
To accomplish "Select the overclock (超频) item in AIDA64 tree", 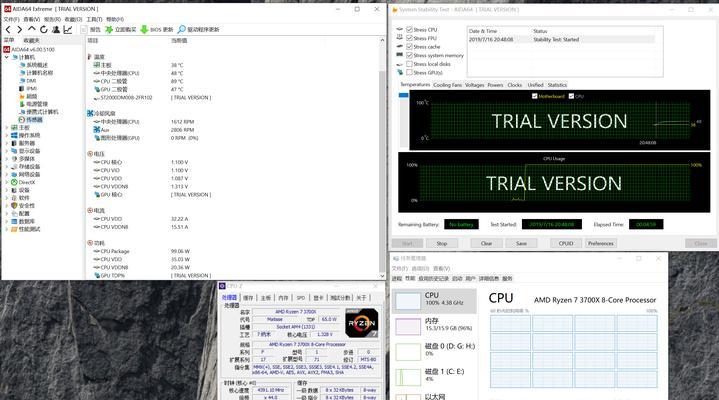I will (28, 96).
